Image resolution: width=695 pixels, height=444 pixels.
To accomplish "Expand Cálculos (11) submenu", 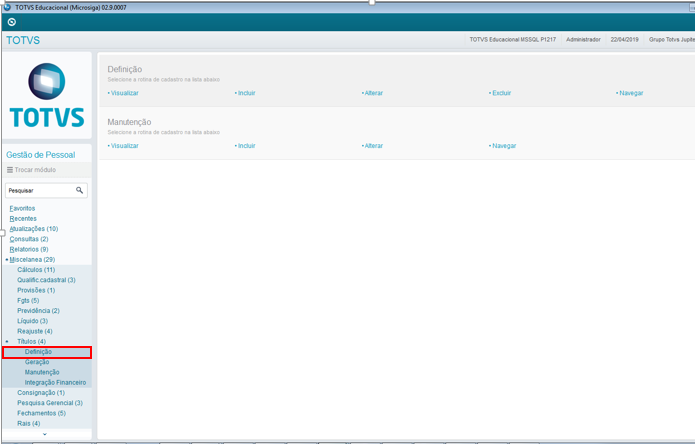I will [x=36, y=269].
